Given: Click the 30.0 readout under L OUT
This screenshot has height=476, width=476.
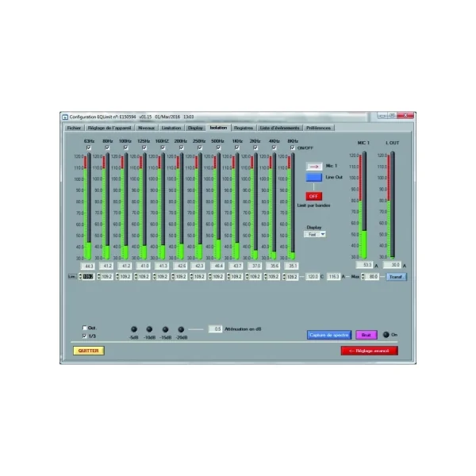Looking at the screenshot, I should point(392,265).
